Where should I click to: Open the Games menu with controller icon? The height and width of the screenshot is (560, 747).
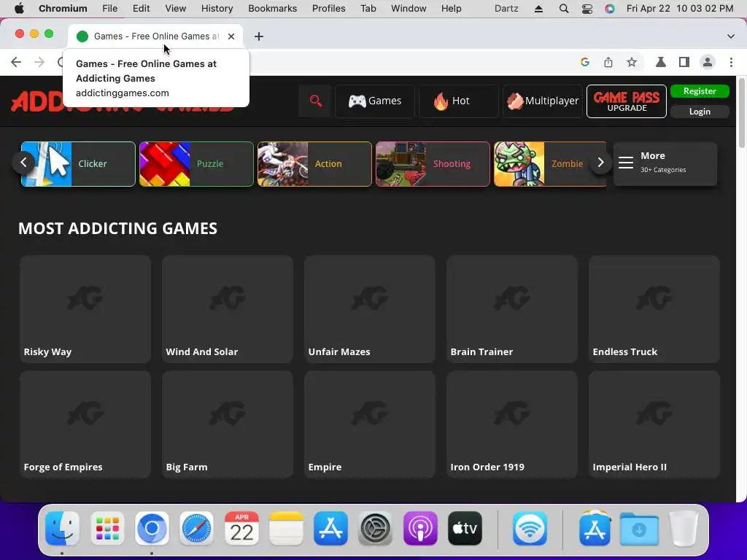click(375, 101)
